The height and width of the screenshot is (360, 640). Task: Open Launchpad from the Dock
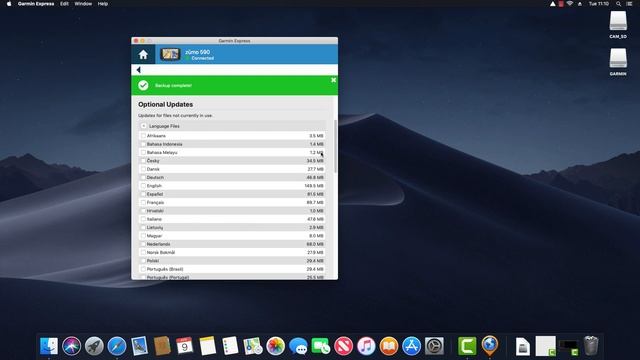(x=94, y=346)
